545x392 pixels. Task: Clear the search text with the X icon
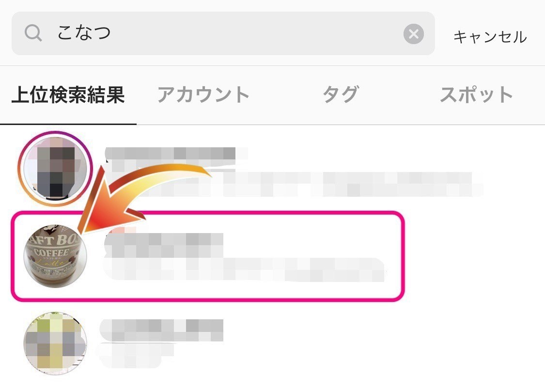[413, 34]
